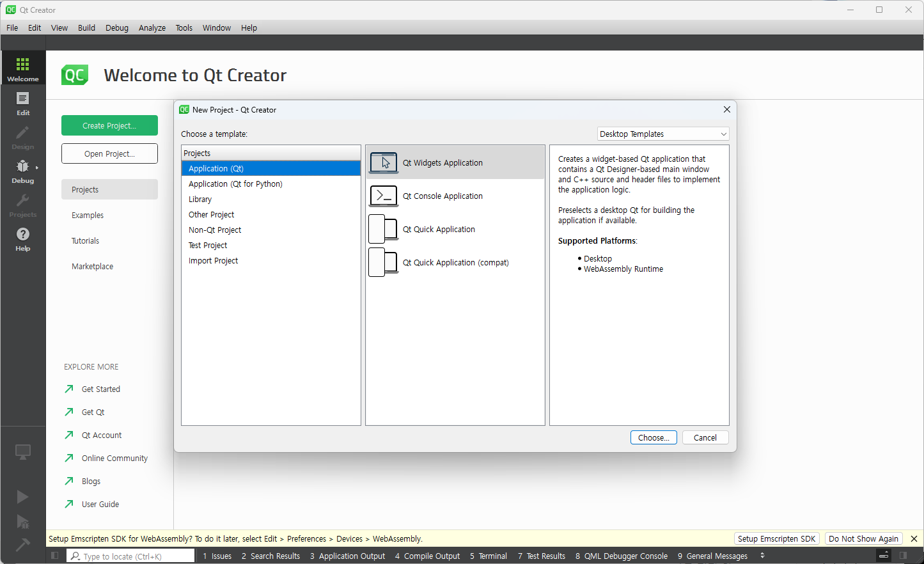Select the Library category
The width and height of the screenshot is (924, 564).
[x=271, y=199]
